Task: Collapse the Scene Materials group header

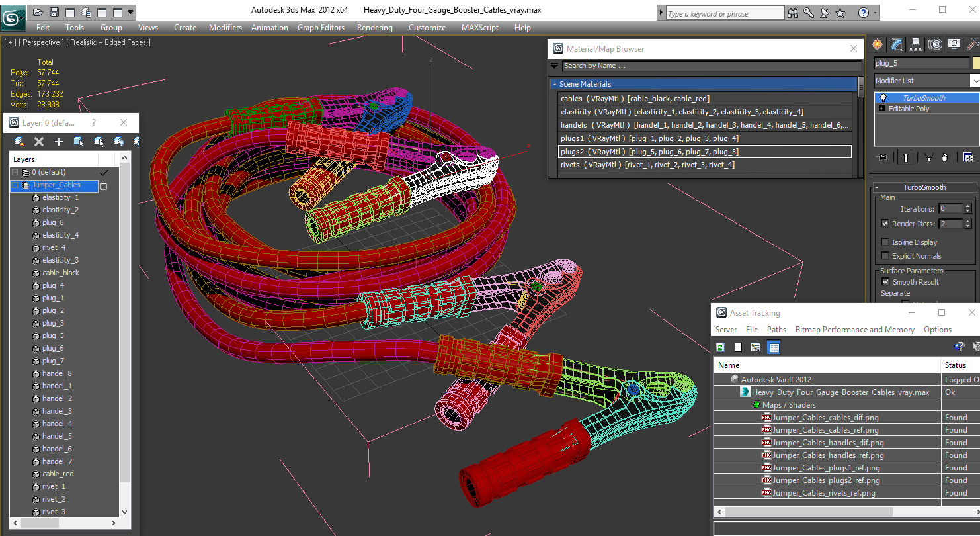Action: pyautogui.click(x=703, y=84)
